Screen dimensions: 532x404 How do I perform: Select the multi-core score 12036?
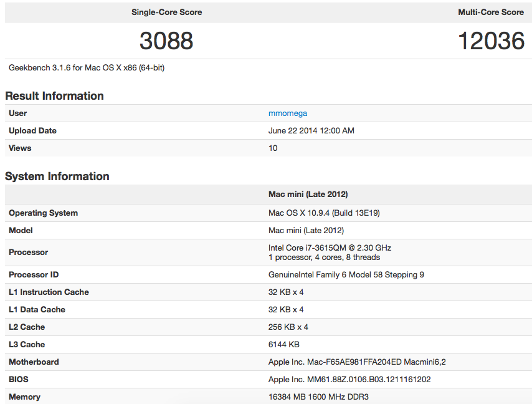tap(492, 41)
